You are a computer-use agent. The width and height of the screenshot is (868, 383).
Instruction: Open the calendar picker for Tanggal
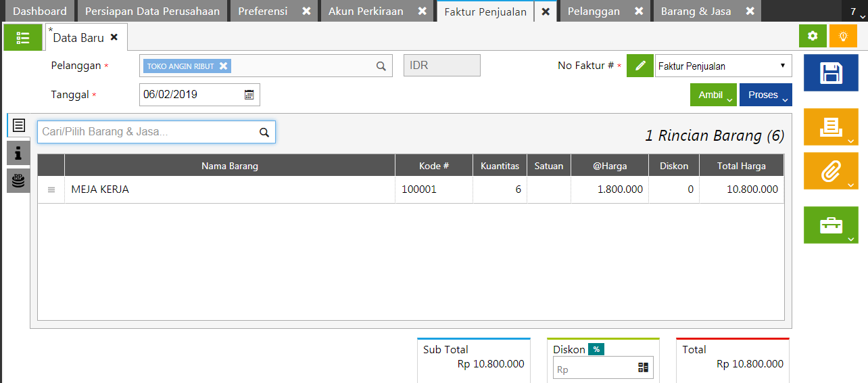click(x=249, y=95)
